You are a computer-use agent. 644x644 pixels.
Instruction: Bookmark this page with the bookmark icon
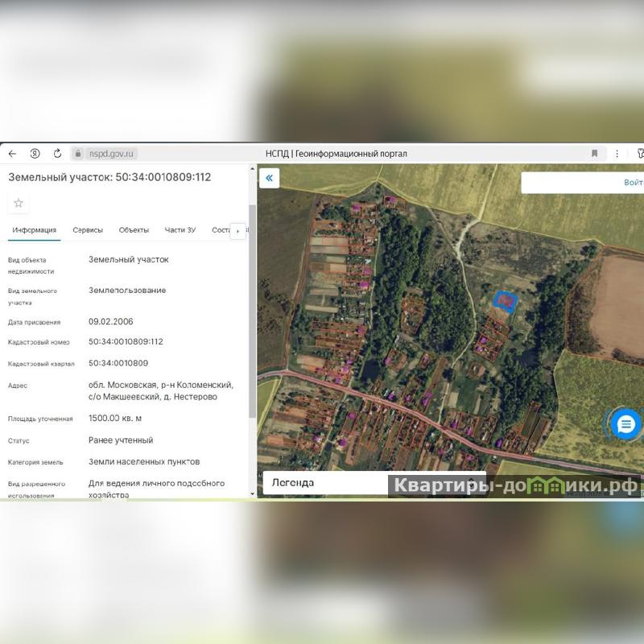[x=595, y=154]
